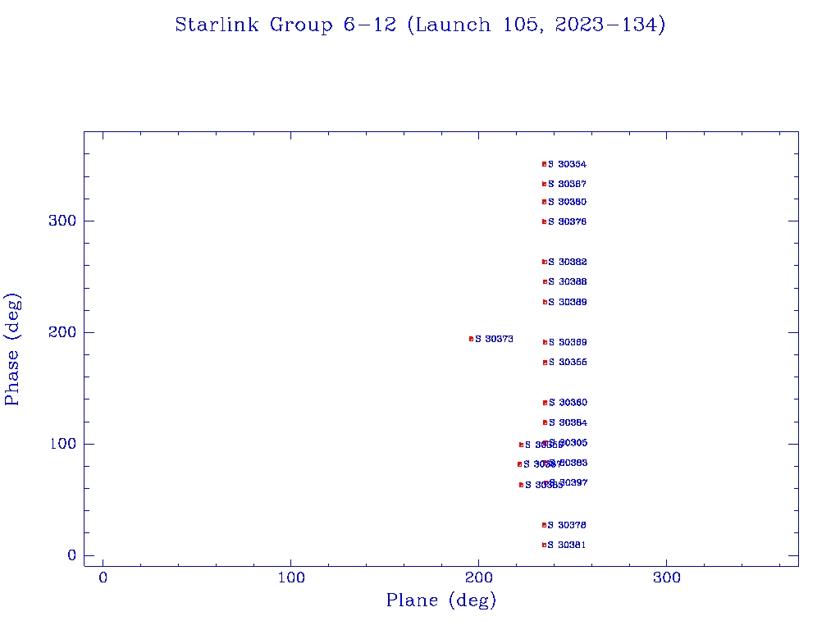This screenshot has height=630, width=840.
Task: Select the S 30376 satellite label
Action: 567,221
